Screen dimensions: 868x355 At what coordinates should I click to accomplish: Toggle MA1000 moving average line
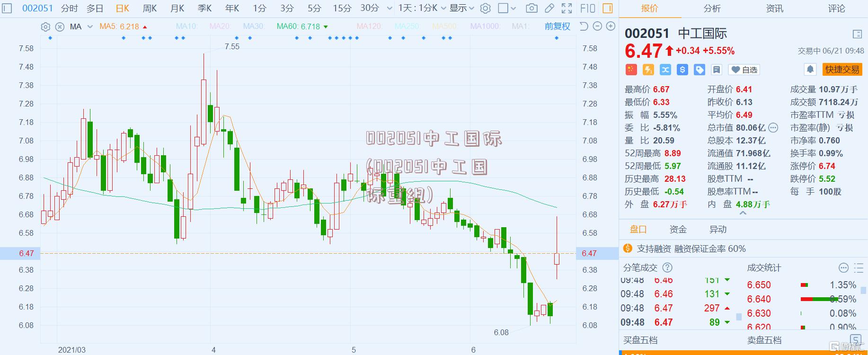pos(485,27)
